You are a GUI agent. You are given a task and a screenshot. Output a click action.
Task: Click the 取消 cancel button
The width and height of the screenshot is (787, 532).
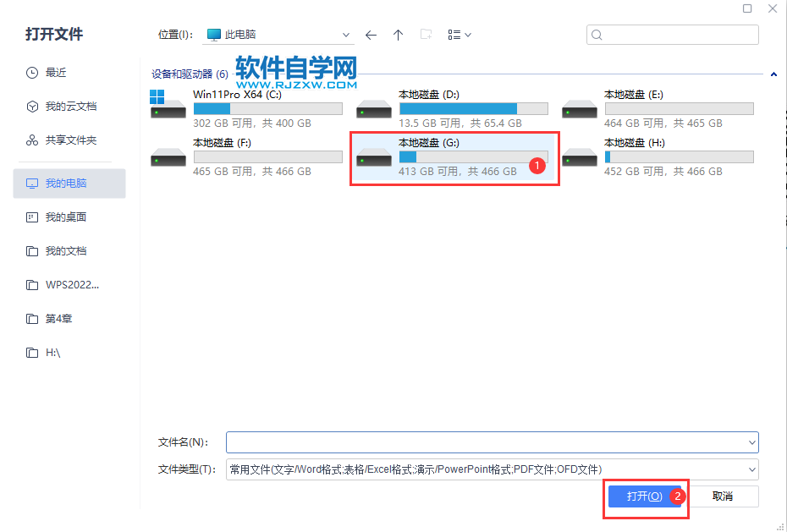pos(724,496)
